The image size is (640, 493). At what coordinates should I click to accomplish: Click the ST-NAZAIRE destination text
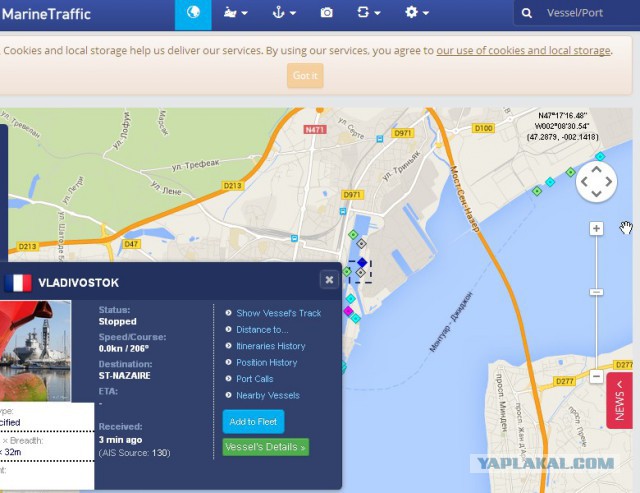coord(124,375)
